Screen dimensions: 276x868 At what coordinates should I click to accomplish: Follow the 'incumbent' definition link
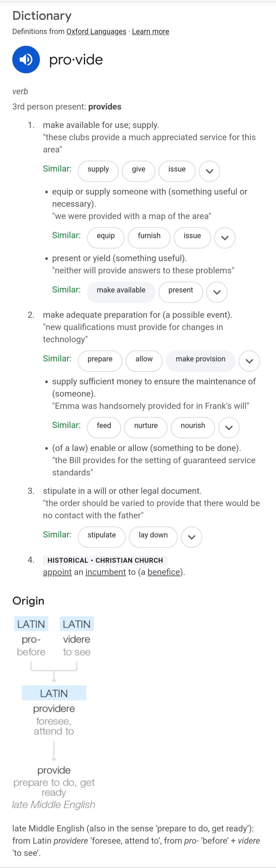point(106,572)
